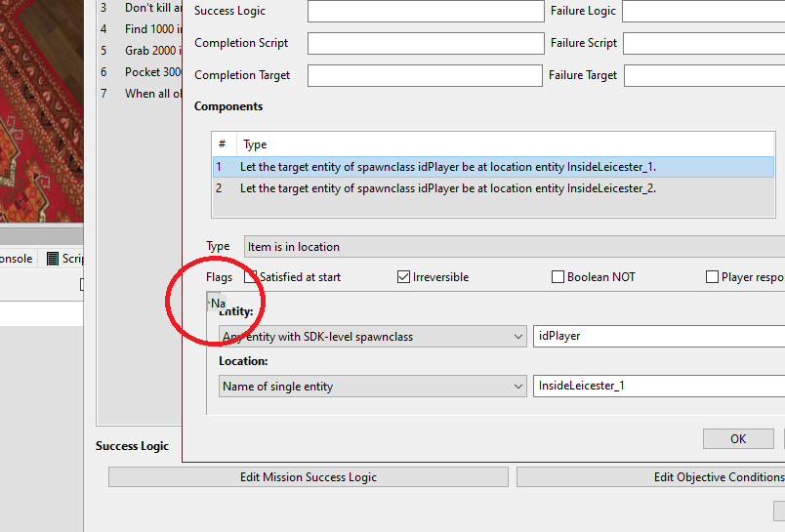Click into the Completion Target field
785x532 pixels.
(425, 76)
